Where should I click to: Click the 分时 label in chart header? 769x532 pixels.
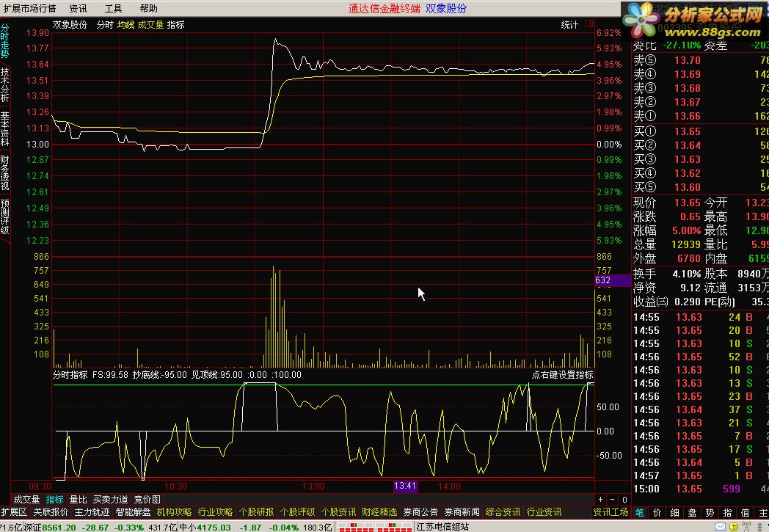coord(105,24)
